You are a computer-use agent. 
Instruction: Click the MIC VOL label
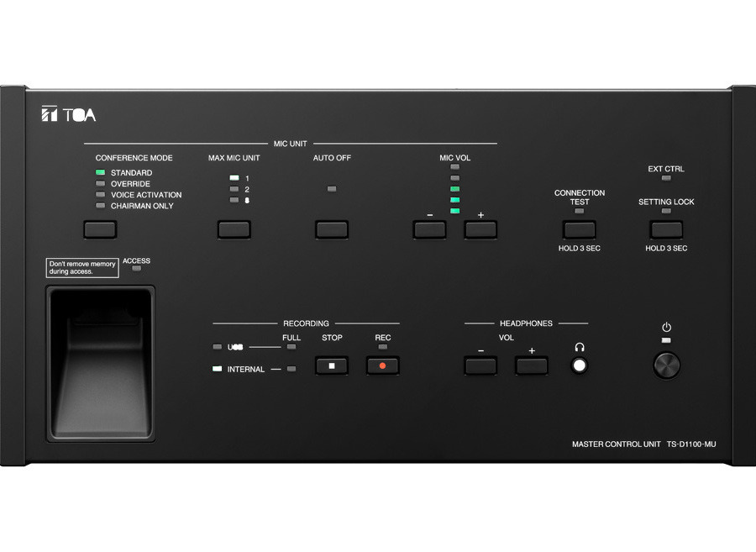[455, 158]
